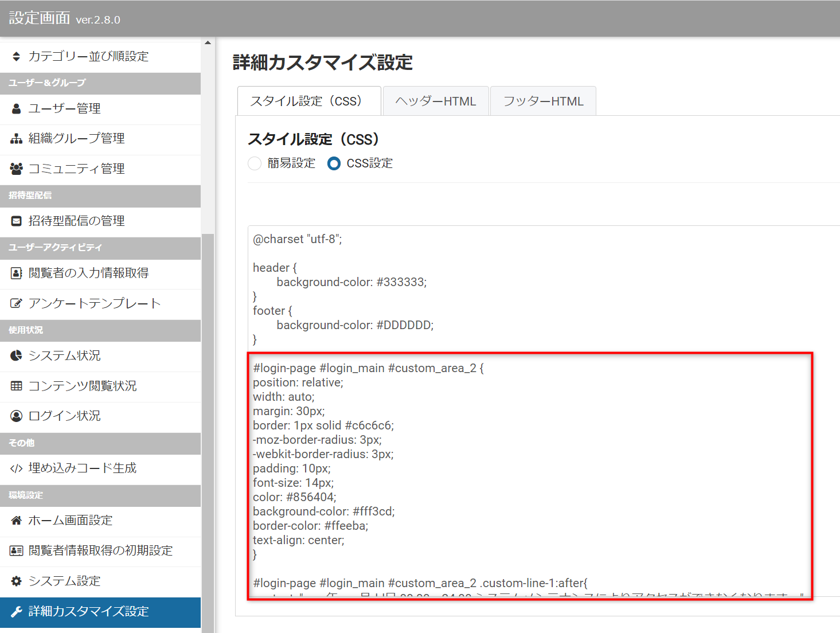Open システム状況 via the pie chart icon
840x633 pixels.
point(15,355)
